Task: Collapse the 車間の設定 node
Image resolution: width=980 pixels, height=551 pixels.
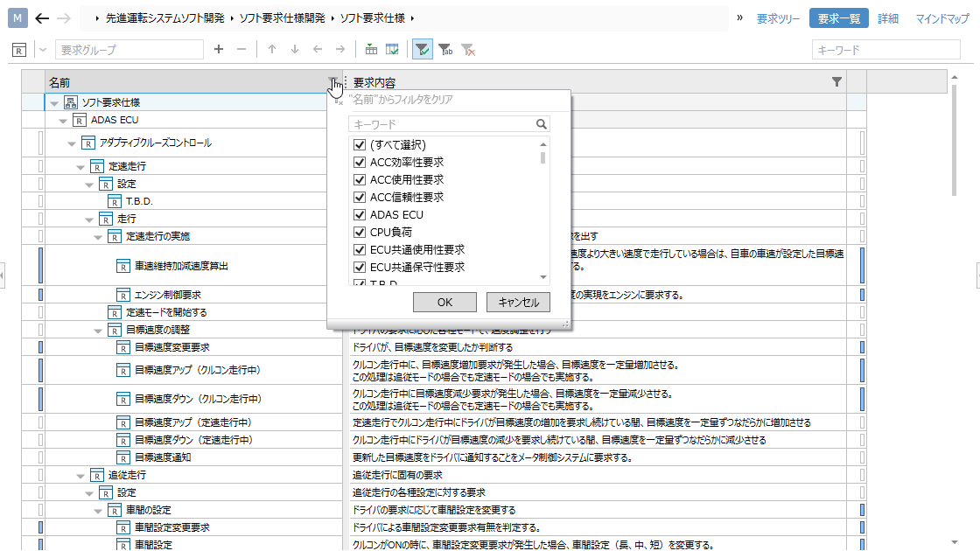Action: pyautogui.click(x=98, y=511)
